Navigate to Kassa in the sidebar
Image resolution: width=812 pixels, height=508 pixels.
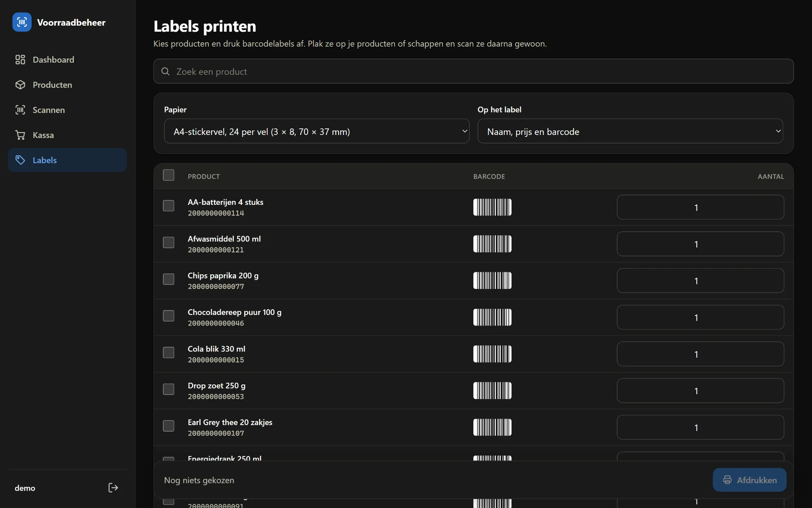coord(67,135)
